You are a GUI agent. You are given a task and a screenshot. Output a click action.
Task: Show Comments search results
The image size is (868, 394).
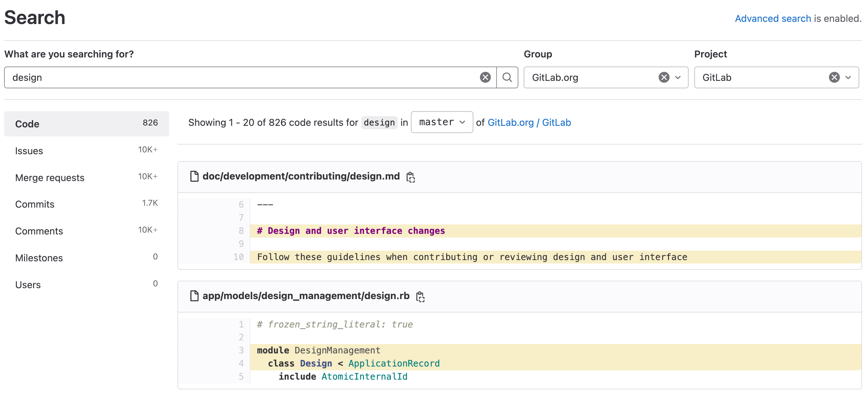(x=39, y=231)
